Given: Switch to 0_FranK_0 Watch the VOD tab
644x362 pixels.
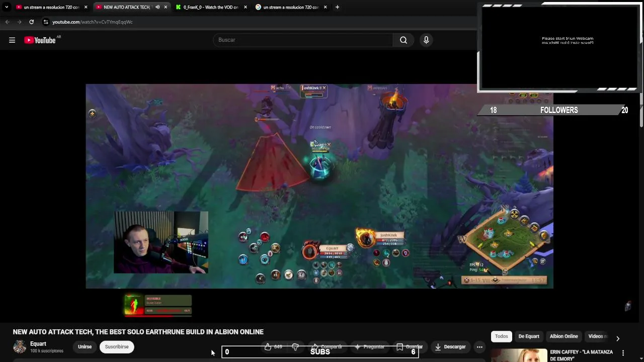Looking at the screenshot, I should [210, 7].
